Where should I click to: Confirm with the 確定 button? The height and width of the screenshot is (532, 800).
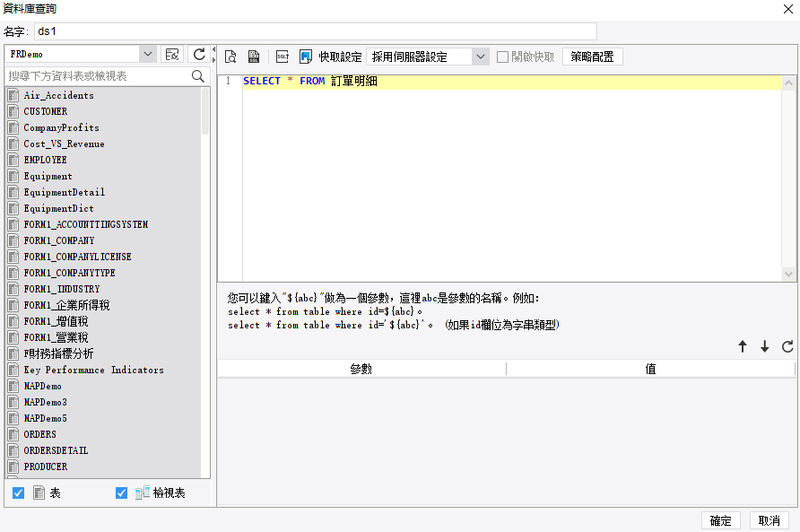(x=720, y=520)
